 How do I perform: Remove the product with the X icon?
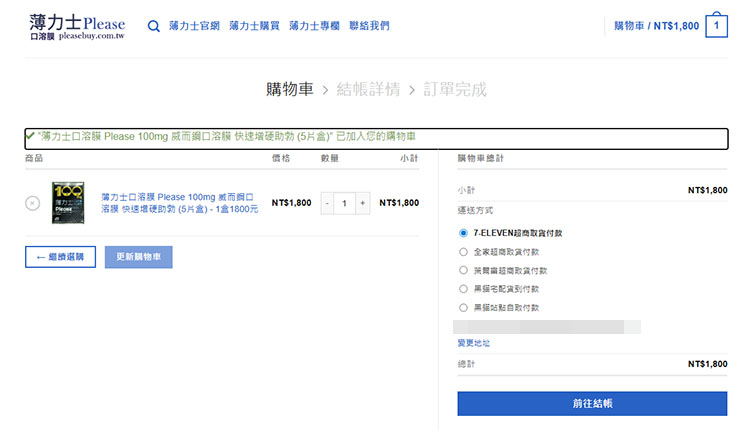point(33,203)
